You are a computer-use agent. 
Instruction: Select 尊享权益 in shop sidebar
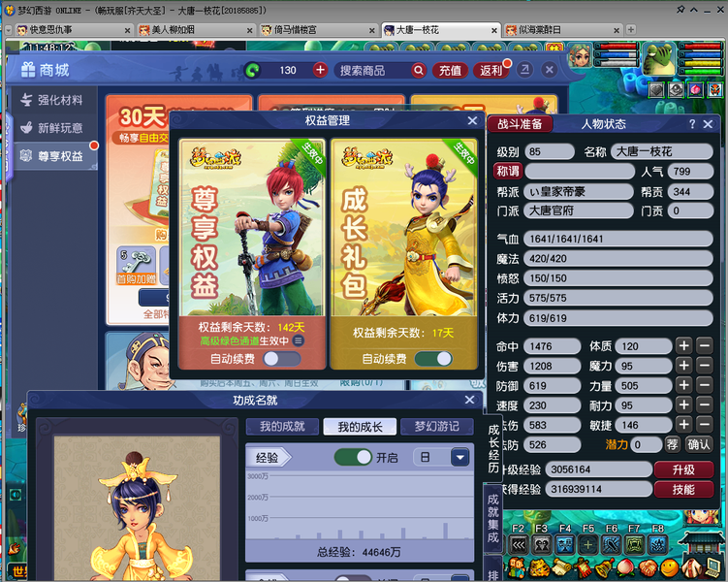[x=55, y=156]
